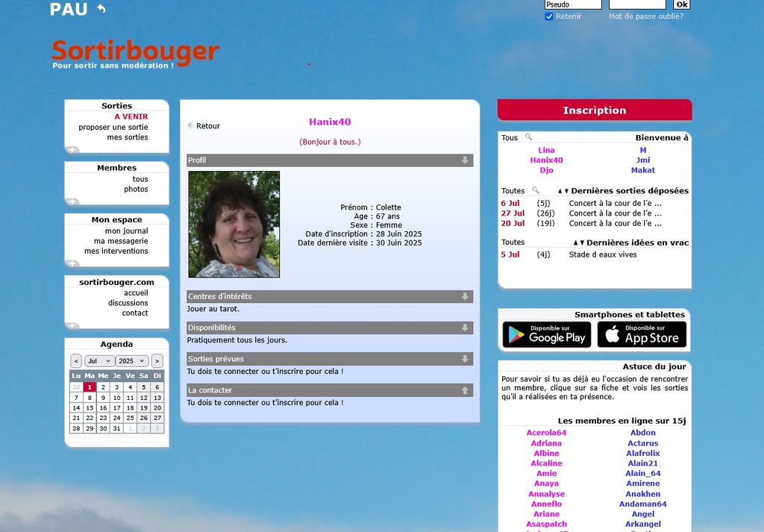Go to next month in Agenda

157,361
